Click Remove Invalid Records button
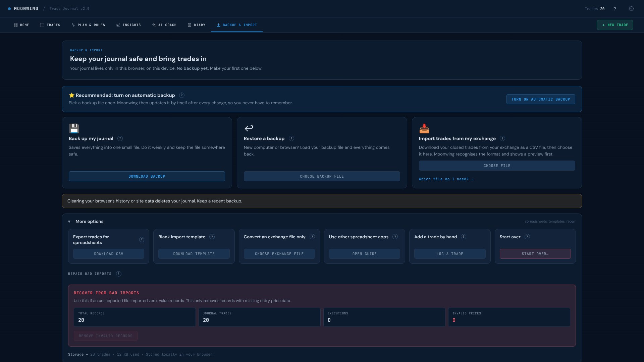 click(x=106, y=336)
